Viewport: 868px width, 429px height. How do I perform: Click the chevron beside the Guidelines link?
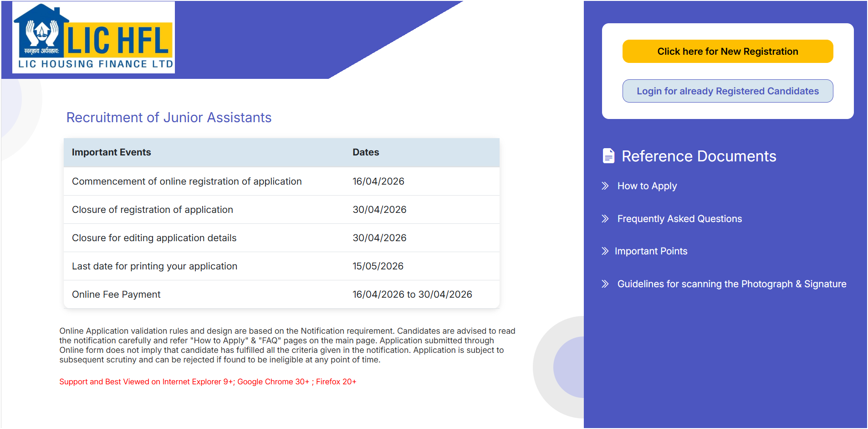[x=606, y=284]
